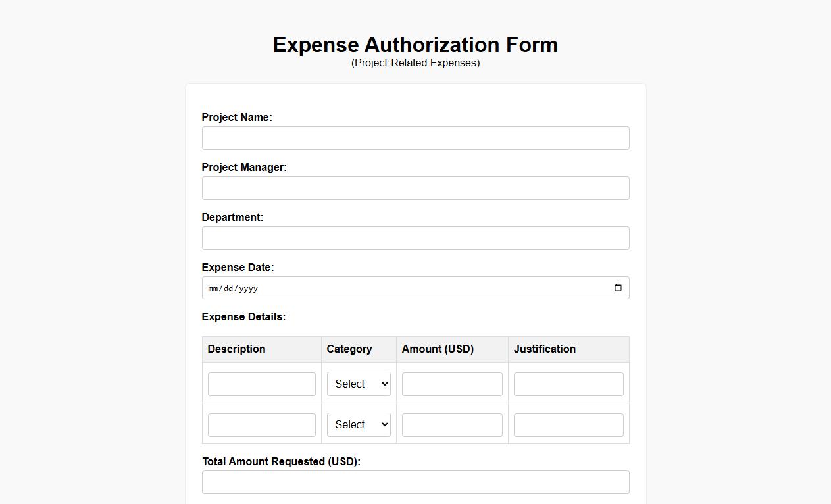Click inside the Department field
The height and width of the screenshot is (504, 831).
415,238
